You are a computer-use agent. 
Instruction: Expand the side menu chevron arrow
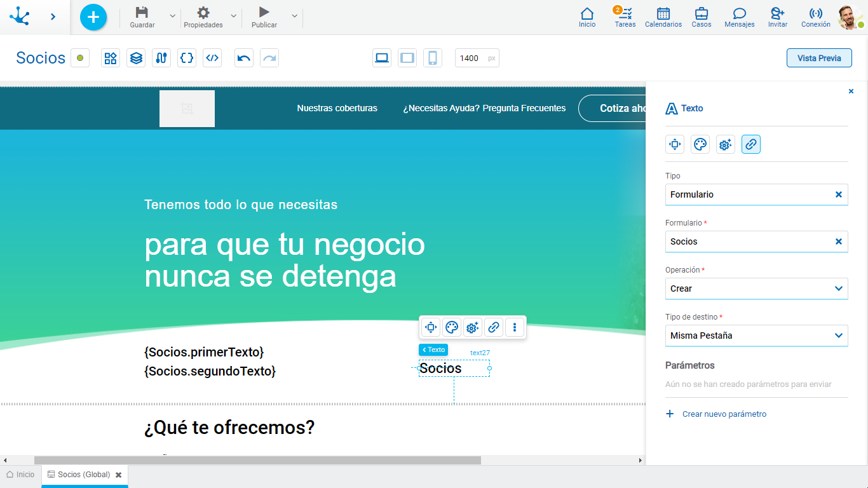(53, 17)
